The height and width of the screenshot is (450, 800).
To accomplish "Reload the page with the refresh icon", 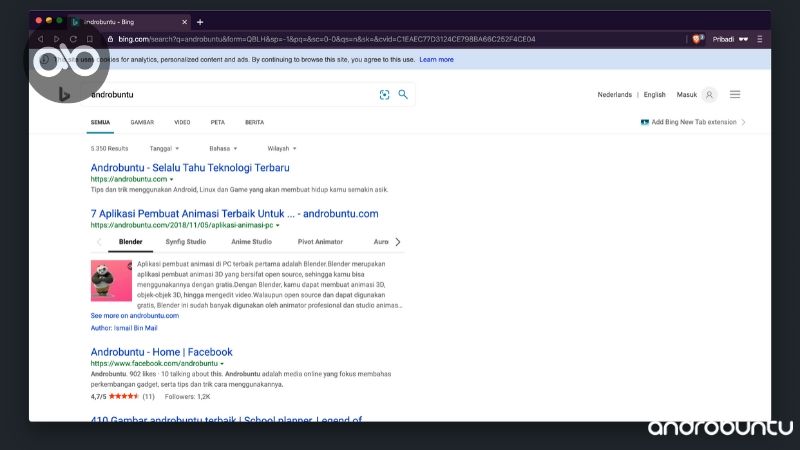I will (73, 39).
